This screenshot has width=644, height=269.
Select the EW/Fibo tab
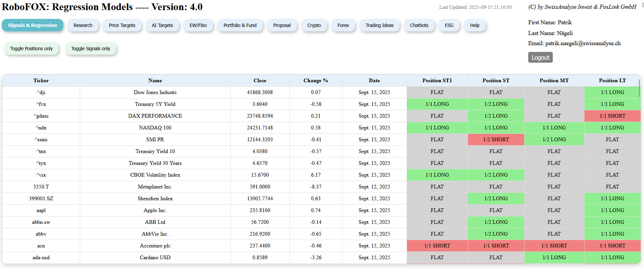[x=198, y=25]
